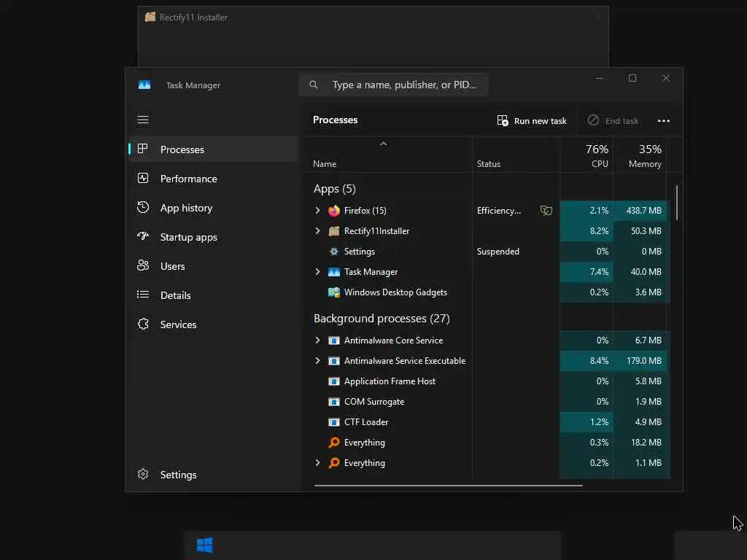The image size is (747, 560).
Task: Open Task Manager Settings
Action: click(x=213, y=475)
